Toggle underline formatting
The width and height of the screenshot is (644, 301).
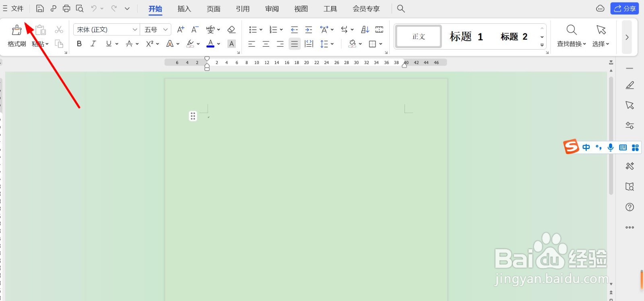(x=108, y=44)
